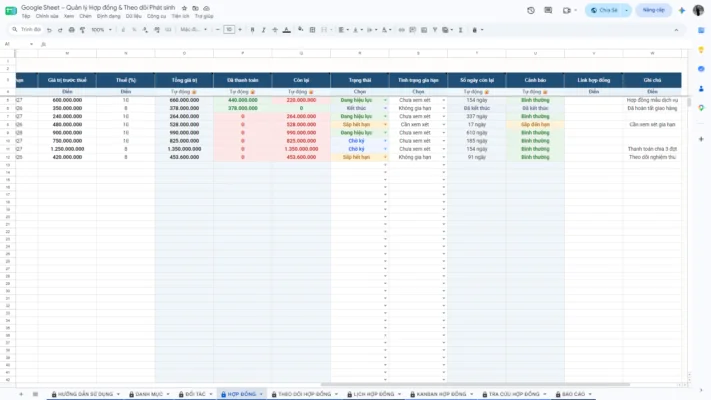Viewport: 711px width, 400px height.
Task: Open status dropdown for 660.000.000 row
Action: (x=385, y=100)
